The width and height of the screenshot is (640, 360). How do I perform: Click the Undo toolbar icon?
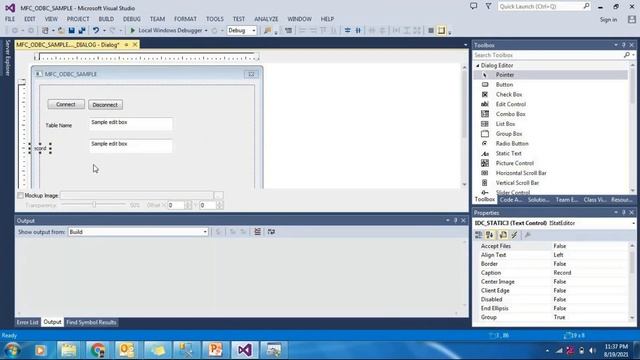[x=96, y=31]
